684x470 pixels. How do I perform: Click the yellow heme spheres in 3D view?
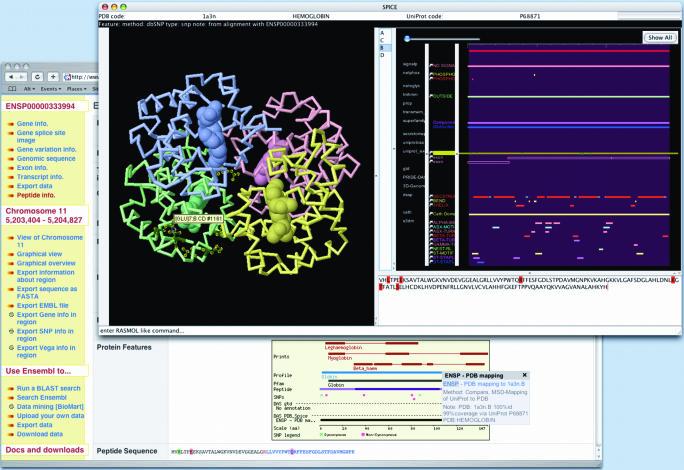[x=280, y=210]
